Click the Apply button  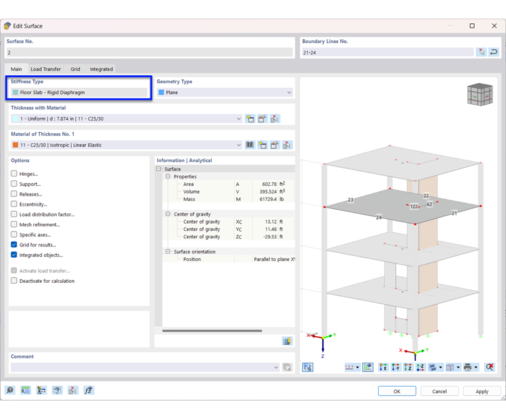(482, 391)
